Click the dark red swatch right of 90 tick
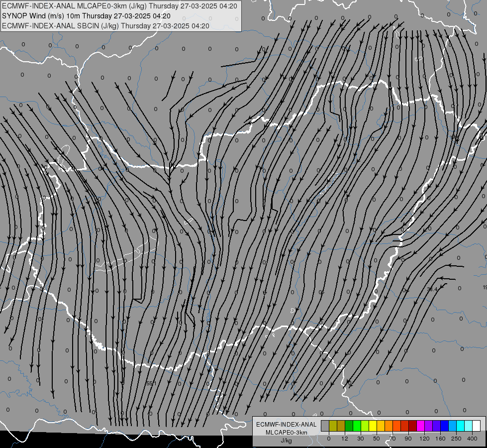The width and height of the screenshot is (487, 448). (413, 426)
